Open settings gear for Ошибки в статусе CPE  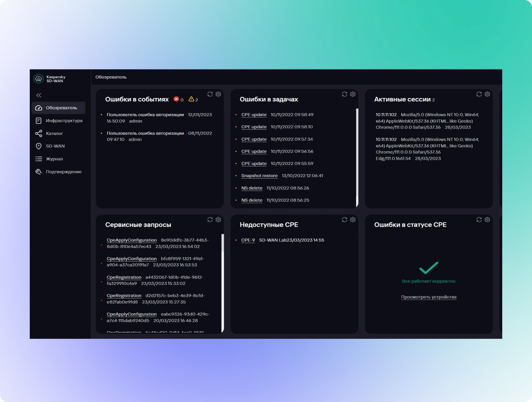click(487, 220)
